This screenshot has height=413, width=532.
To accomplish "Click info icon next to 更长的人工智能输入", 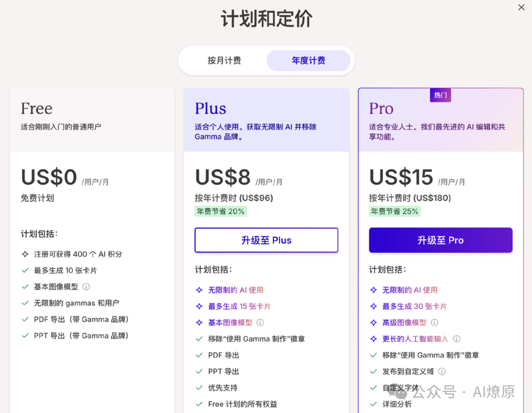I will click(457, 339).
